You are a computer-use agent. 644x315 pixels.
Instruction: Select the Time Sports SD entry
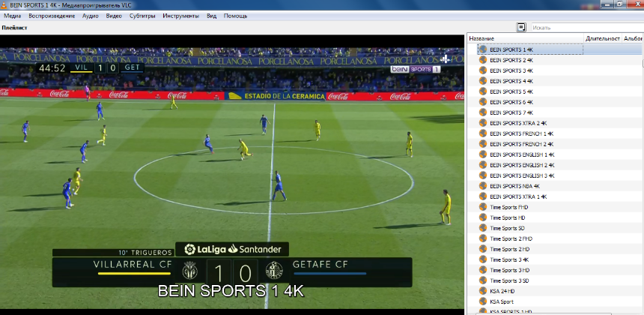point(507,228)
